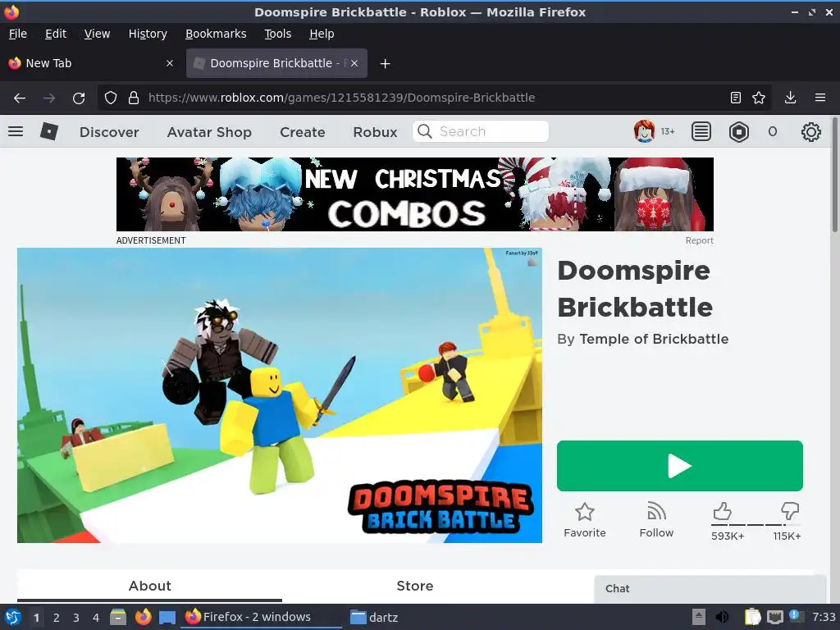Reload the page with the refresh icon
The width and height of the screenshot is (840, 630).
tap(79, 98)
